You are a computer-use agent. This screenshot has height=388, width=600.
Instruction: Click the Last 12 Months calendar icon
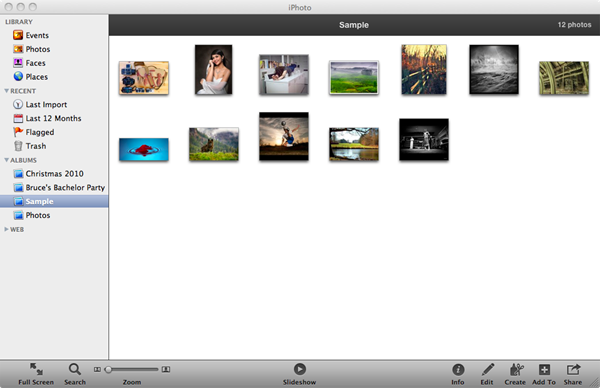pyautogui.click(x=18, y=118)
